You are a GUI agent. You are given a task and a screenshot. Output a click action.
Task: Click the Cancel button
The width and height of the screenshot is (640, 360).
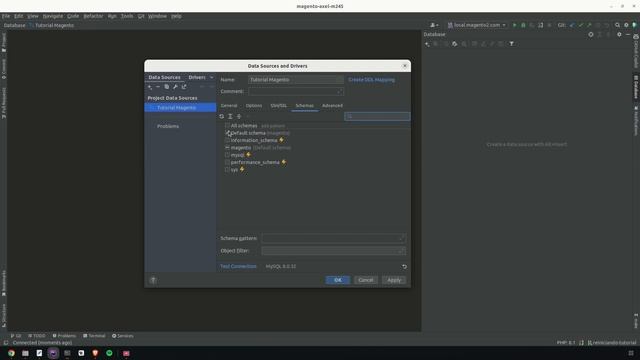pos(366,280)
